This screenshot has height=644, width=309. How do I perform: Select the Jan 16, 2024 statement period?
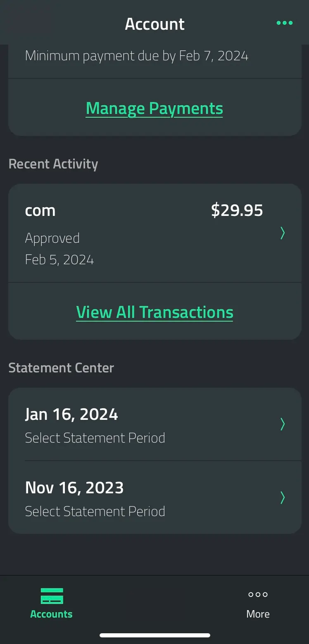click(155, 424)
